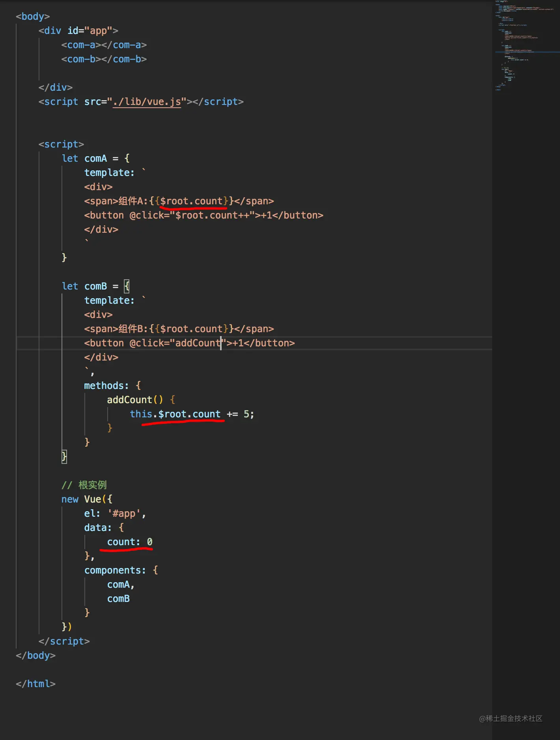Click the 根实例 code comment
The height and width of the screenshot is (740, 560).
coord(92,485)
